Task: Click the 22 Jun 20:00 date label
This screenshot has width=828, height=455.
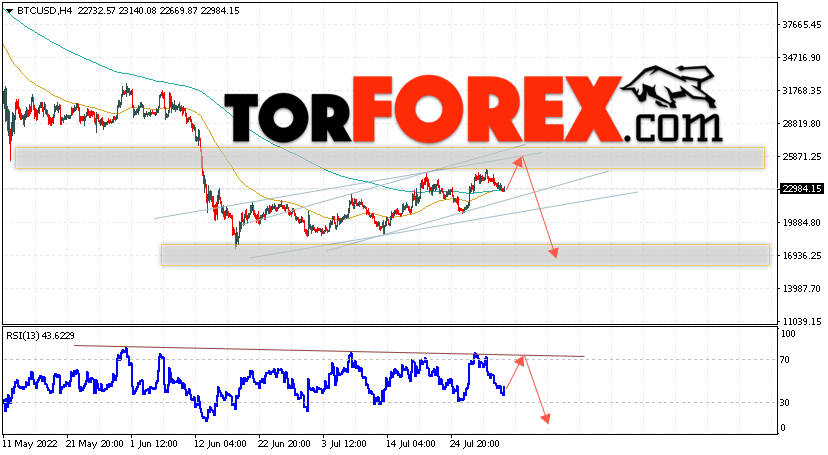Action: point(285,444)
